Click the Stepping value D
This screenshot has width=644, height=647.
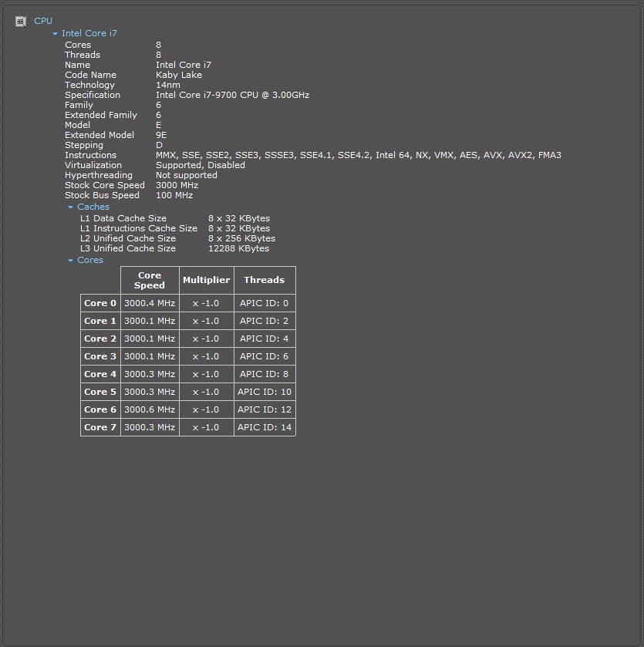(x=159, y=145)
